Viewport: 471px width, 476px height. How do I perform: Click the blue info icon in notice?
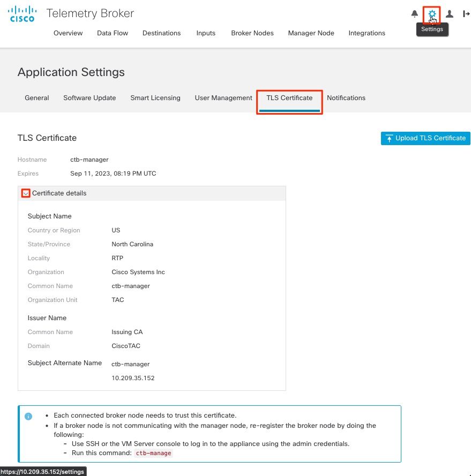(x=28, y=416)
